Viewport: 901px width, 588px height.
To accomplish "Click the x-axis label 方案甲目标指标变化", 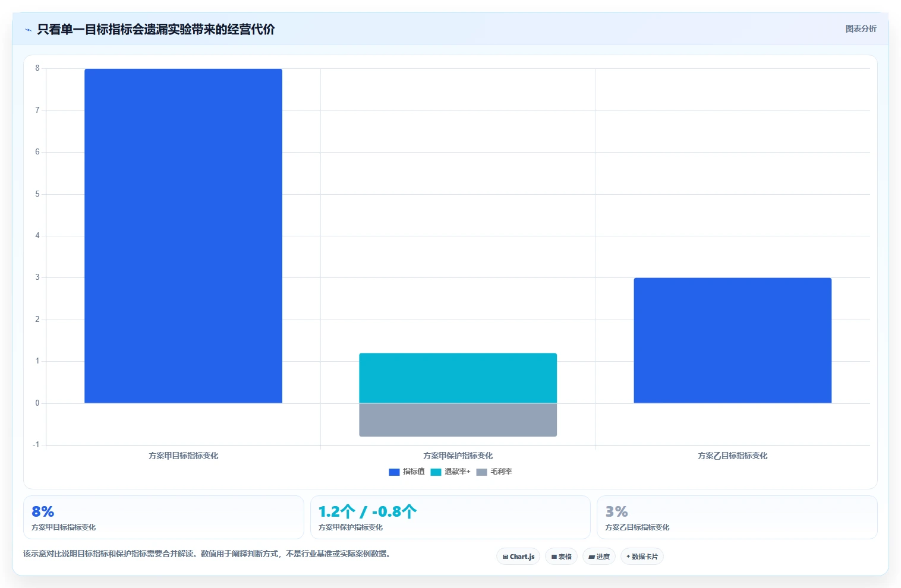I will [183, 456].
